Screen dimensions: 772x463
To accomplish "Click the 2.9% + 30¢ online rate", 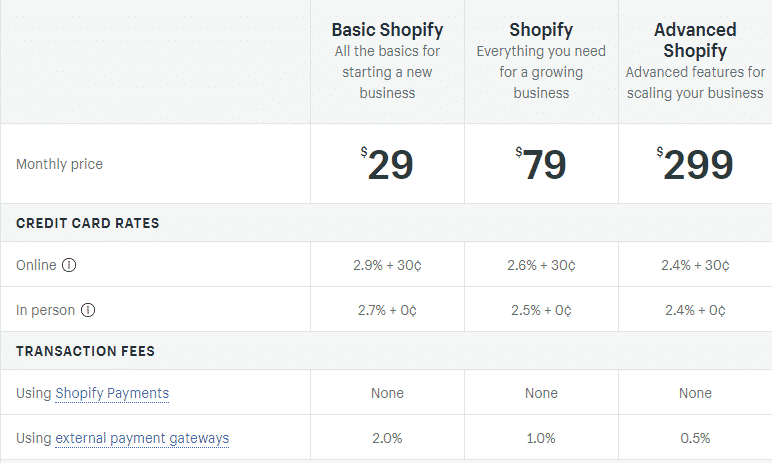I will point(387,266).
